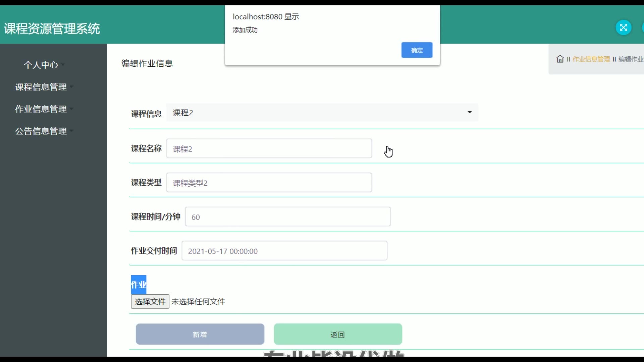Image resolution: width=644 pixels, height=362 pixels.
Task: Click the 课程资源管理系统 header title
Action: tap(52, 29)
